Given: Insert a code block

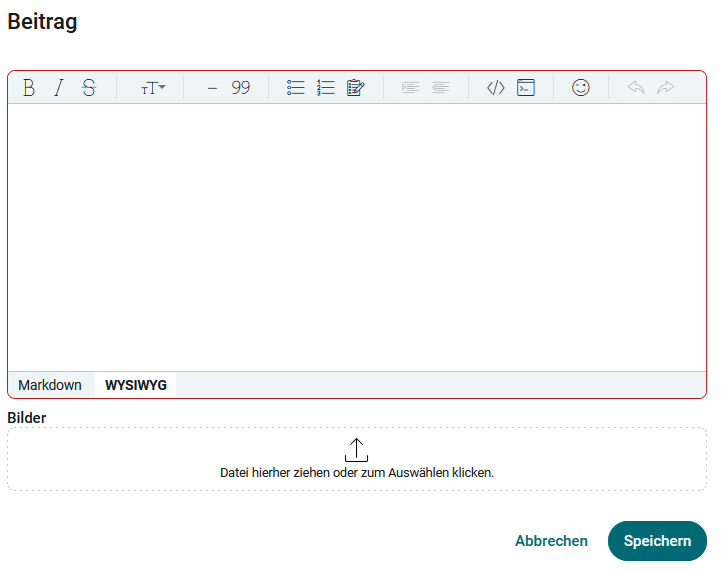Looking at the screenshot, I should [x=526, y=88].
